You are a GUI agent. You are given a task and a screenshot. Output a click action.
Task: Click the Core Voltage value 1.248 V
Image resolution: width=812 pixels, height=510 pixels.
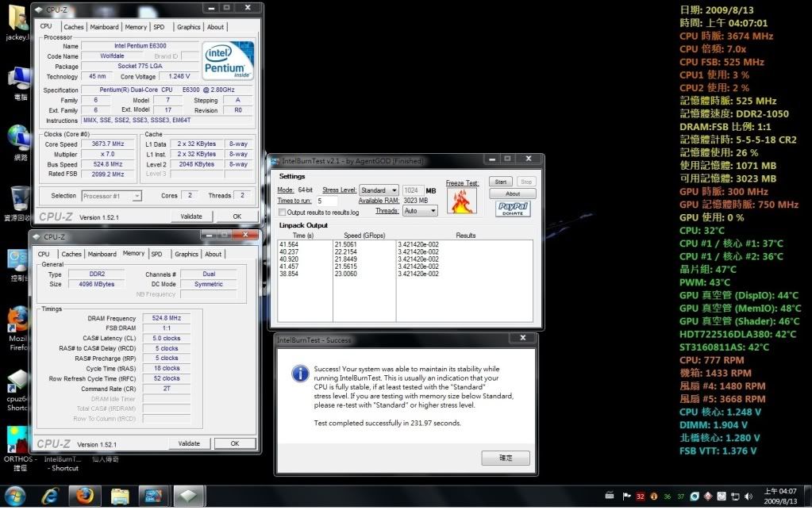point(179,76)
